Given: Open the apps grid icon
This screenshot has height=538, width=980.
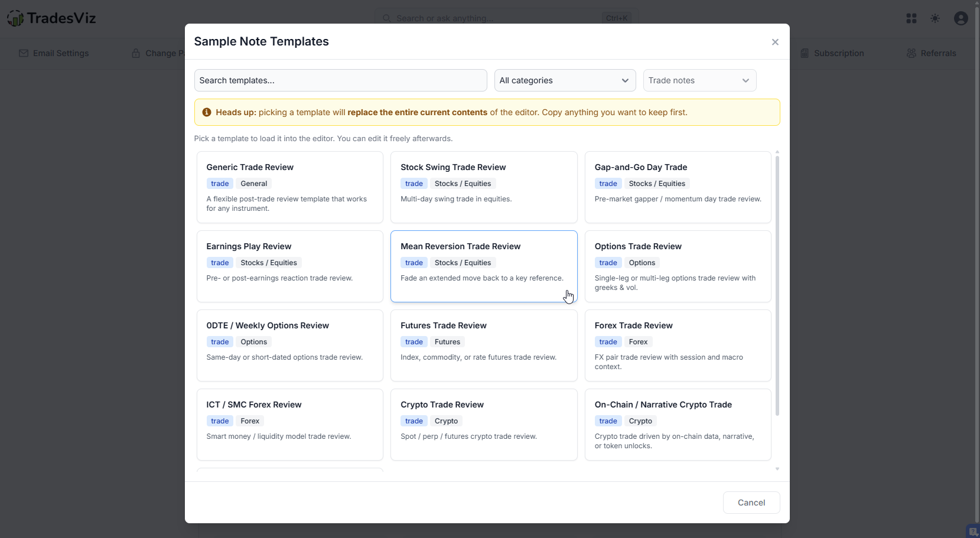Looking at the screenshot, I should 911,18.
